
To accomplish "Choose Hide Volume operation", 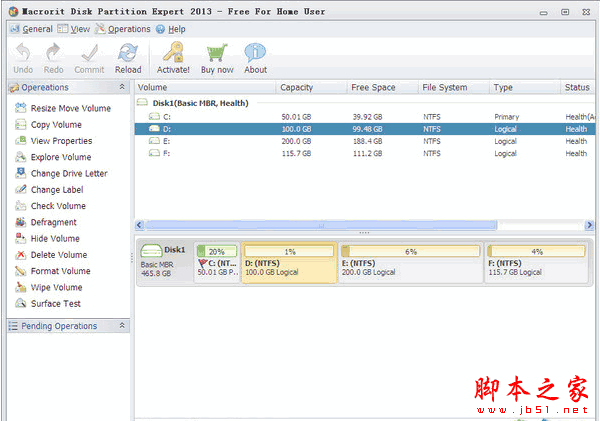I will point(47,238).
